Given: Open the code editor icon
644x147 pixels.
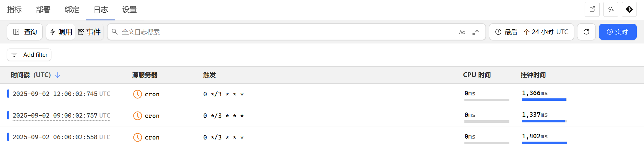Looking at the screenshot, I should [x=611, y=9].
